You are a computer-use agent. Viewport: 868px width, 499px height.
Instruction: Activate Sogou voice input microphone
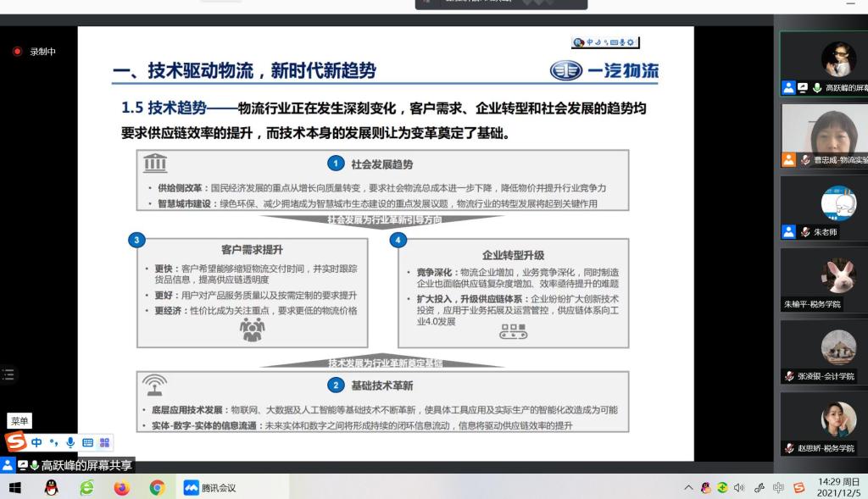[70, 442]
